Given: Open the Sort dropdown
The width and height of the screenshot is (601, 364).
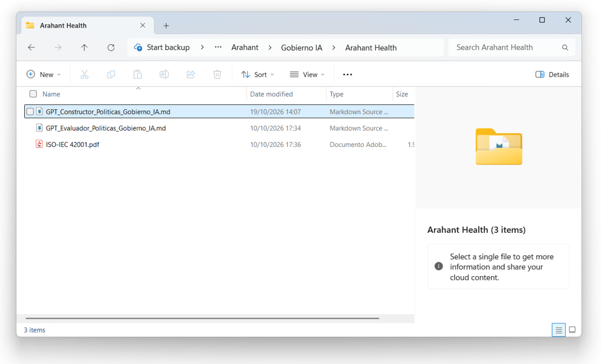Looking at the screenshot, I should pyautogui.click(x=258, y=74).
